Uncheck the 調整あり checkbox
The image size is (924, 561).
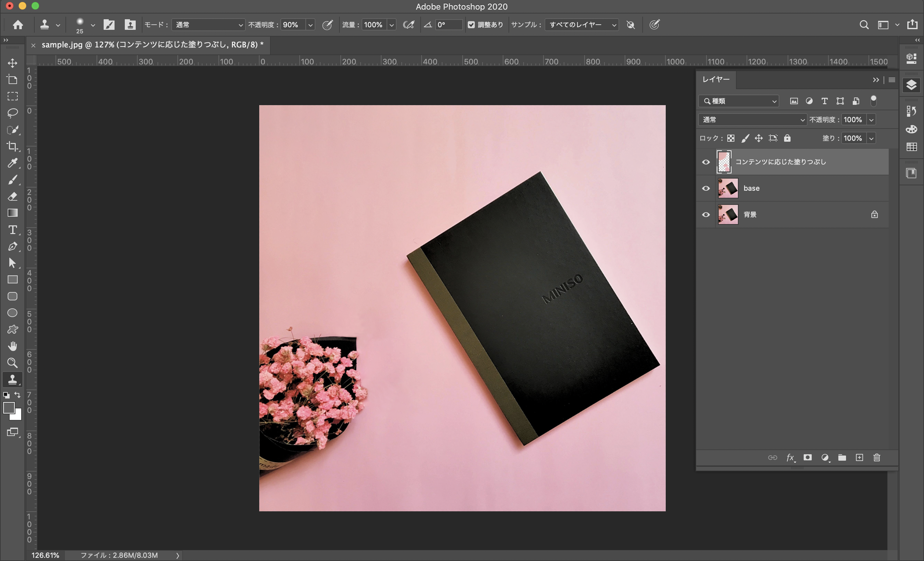471,25
